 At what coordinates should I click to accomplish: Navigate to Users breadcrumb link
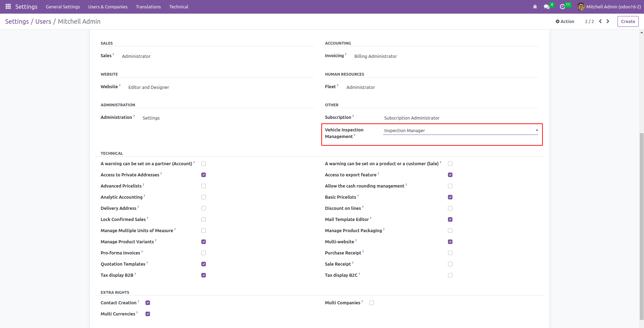[43, 21]
